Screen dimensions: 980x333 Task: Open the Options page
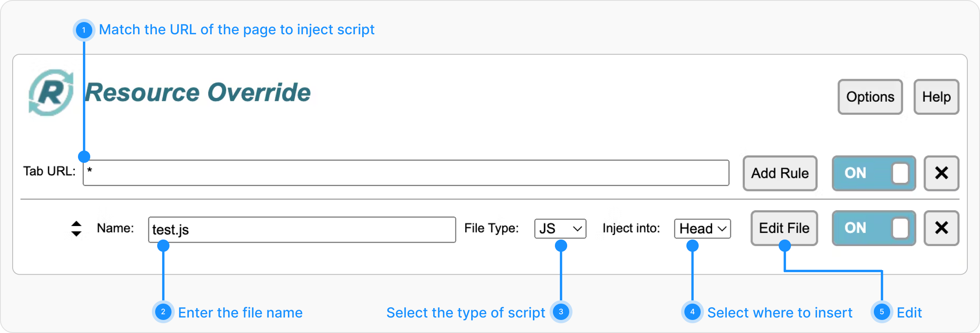pos(870,97)
